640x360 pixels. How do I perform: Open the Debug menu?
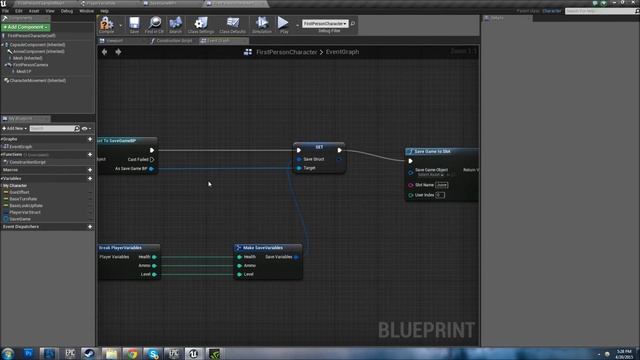[67, 11]
